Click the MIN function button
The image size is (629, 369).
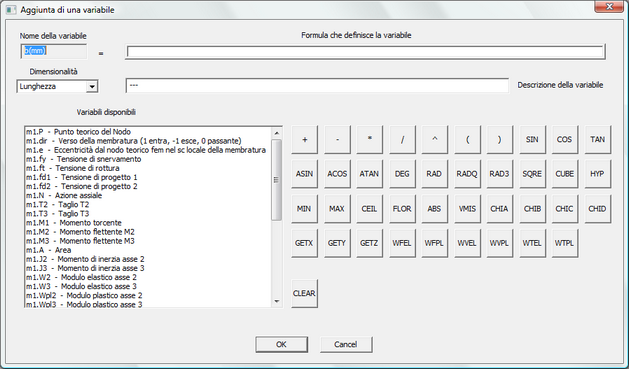(304, 209)
